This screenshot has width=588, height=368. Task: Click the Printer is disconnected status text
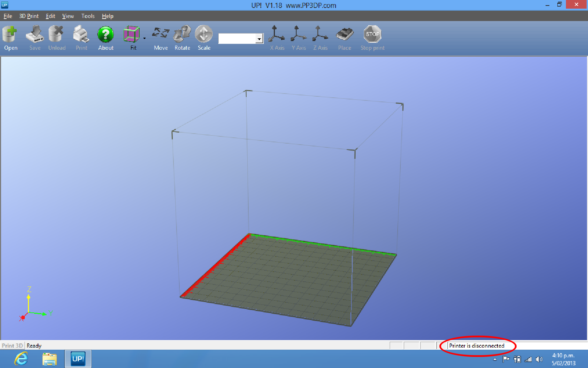click(476, 346)
